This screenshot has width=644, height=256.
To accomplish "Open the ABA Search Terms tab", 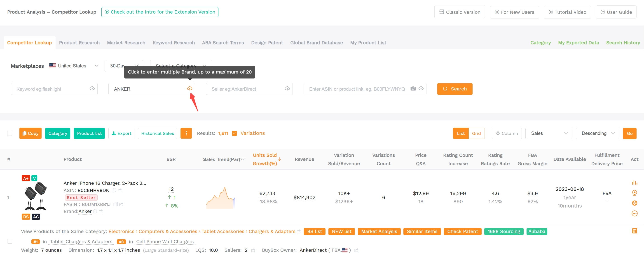I will [223, 43].
